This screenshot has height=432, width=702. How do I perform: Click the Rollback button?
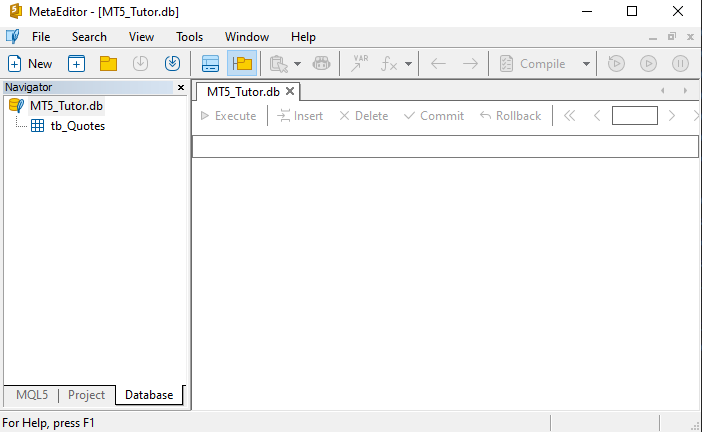pos(510,116)
